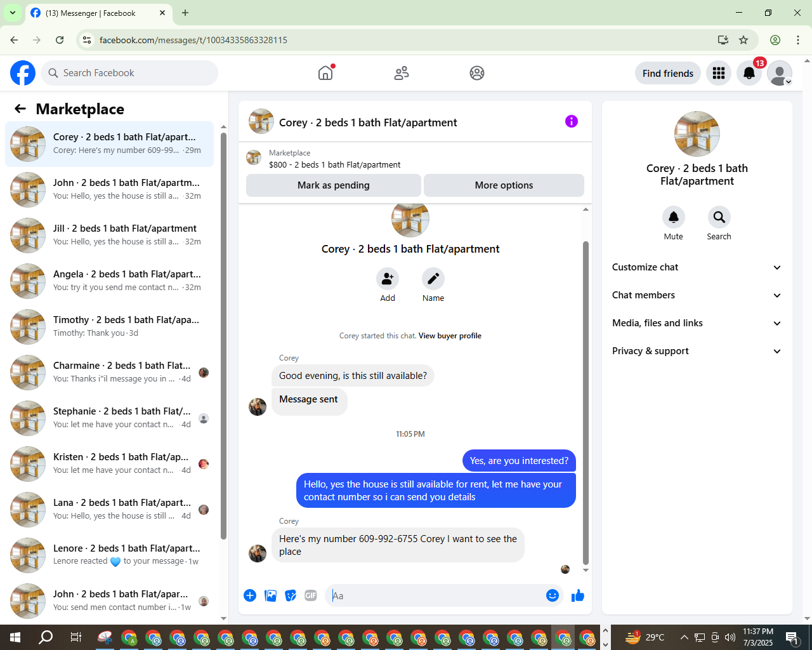
Task: Open Chrome profile icon
Action: [775, 40]
